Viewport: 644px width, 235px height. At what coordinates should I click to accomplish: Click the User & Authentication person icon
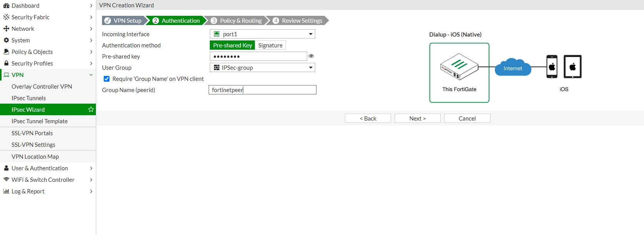click(x=6, y=168)
